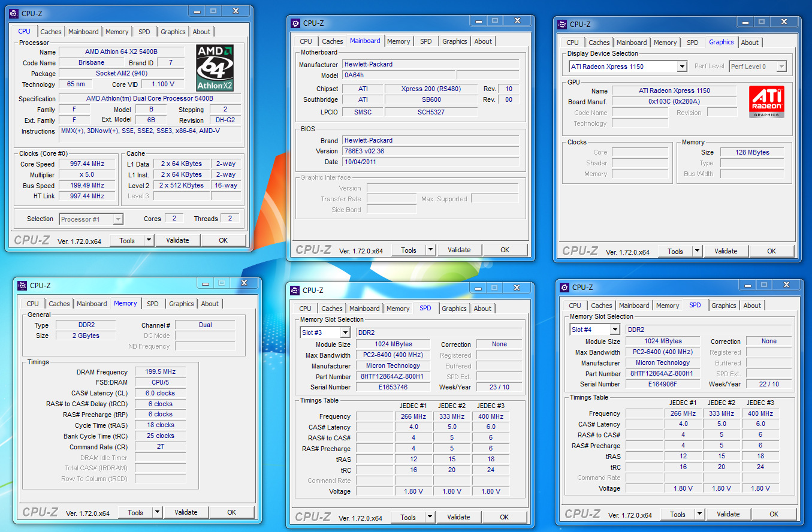This screenshot has width=812, height=532.
Task: Click Validate in the Mainboard window
Action: (460, 250)
